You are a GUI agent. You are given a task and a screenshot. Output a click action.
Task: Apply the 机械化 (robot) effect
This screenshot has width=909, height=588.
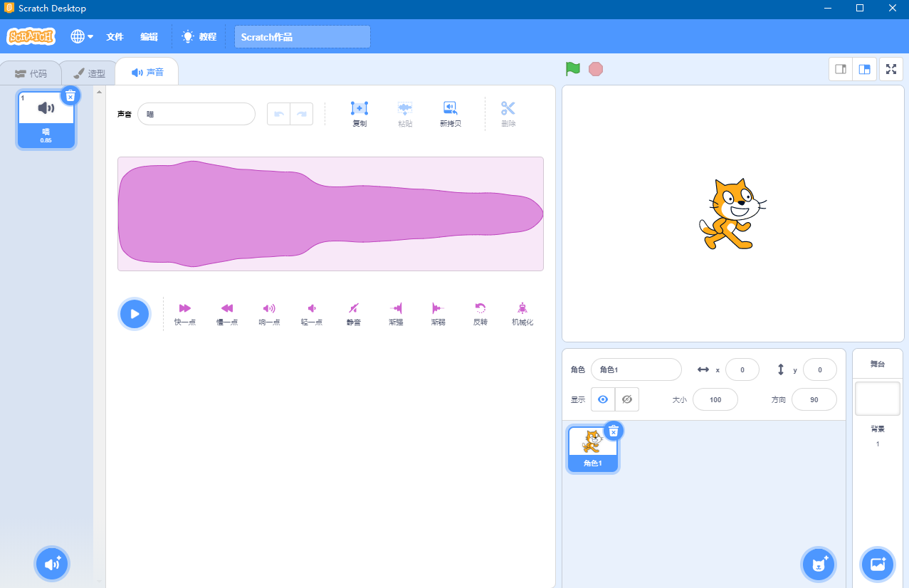[x=522, y=313]
